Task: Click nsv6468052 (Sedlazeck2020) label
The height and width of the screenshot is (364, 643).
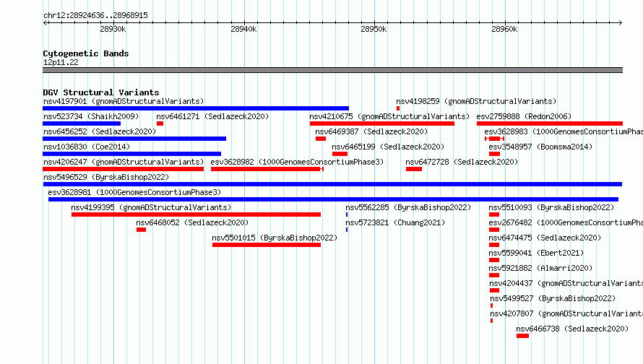Action: pos(192,222)
